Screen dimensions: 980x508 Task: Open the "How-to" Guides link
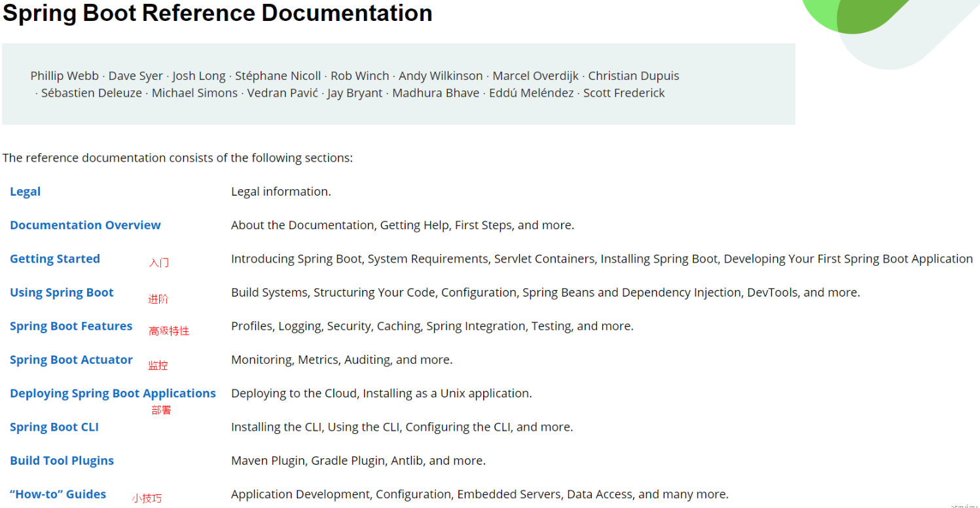pyautogui.click(x=58, y=494)
